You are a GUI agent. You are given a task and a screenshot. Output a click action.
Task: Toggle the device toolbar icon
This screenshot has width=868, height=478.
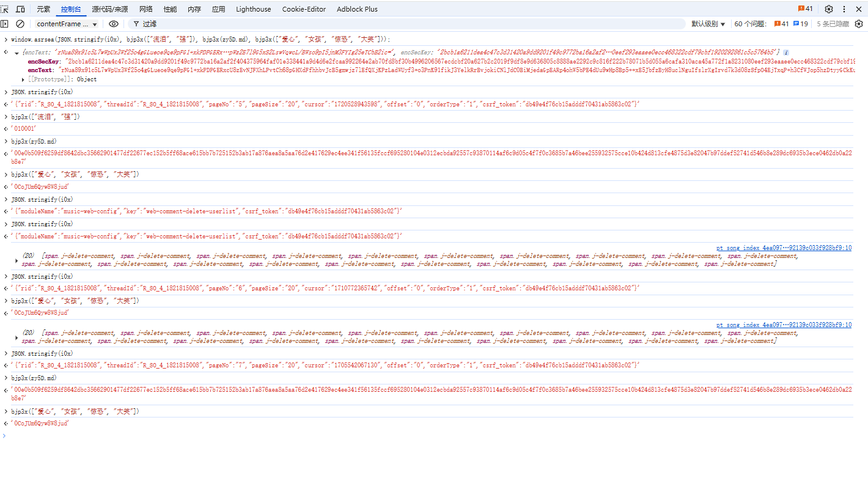point(20,9)
